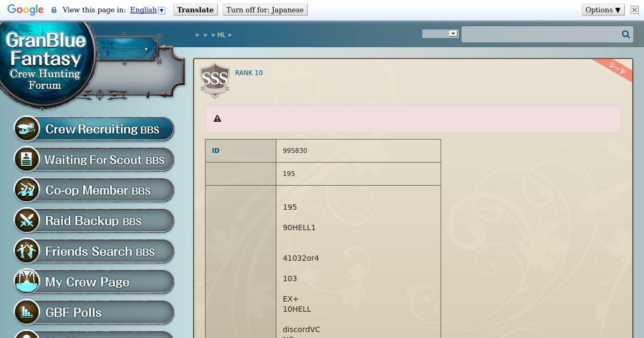
Task: Close the Google Translate bar
Action: [x=634, y=10]
